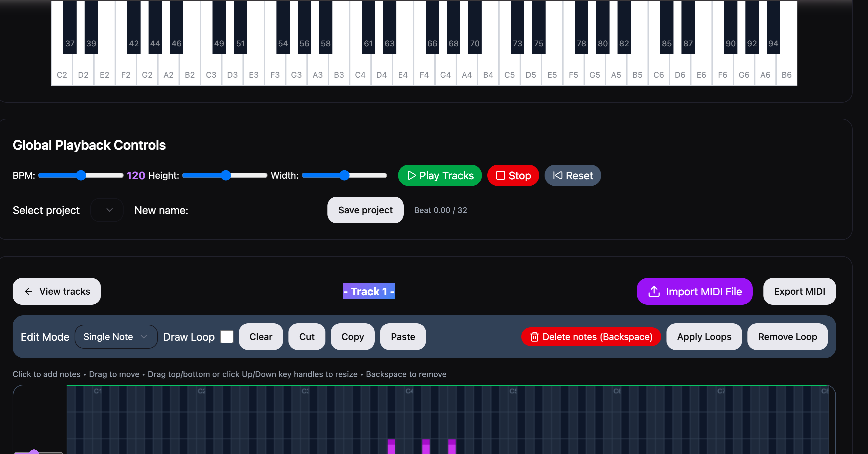This screenshot has width=868, height=454.
Task: Cut the selected notes
Action: pos(306,337)
